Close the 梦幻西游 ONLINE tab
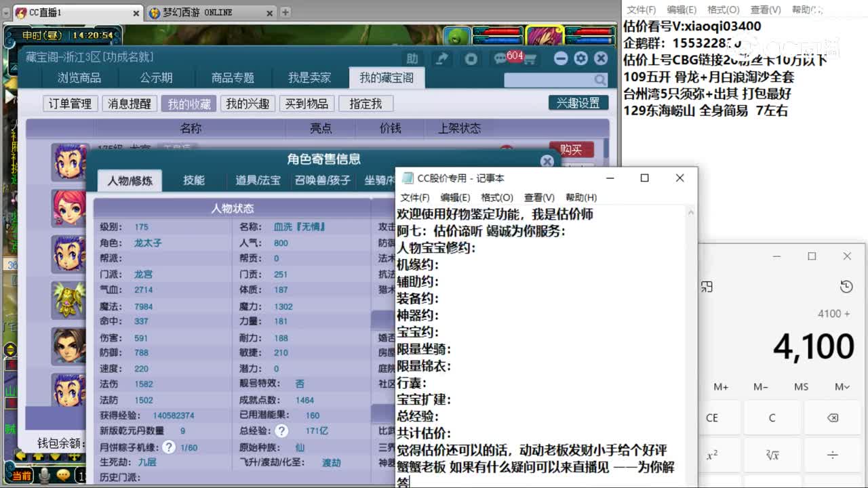Viewport: 868px width, 488px height. tap(270, 13)
